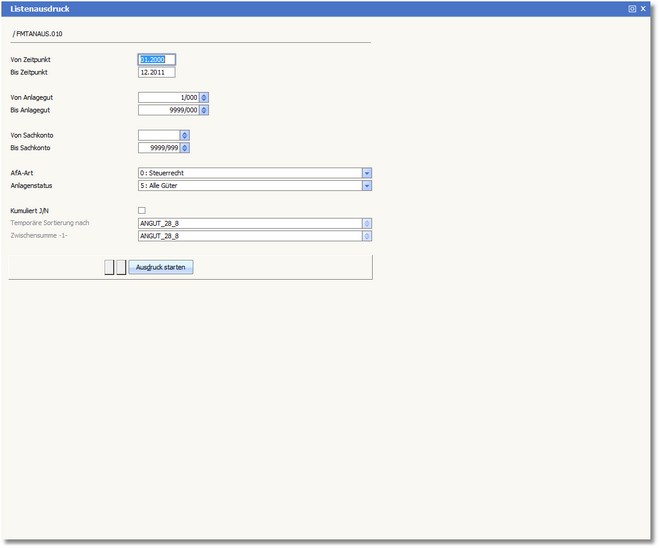Click icon beside Zwischensumme -1- field
Screen dimensions: 659x548
pos(367,236)
